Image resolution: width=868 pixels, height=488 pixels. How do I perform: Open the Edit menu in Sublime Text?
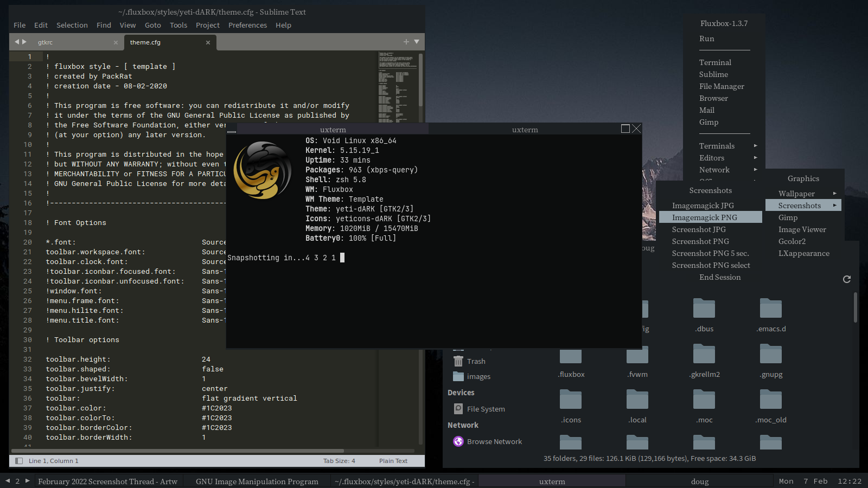pos(41,25)
